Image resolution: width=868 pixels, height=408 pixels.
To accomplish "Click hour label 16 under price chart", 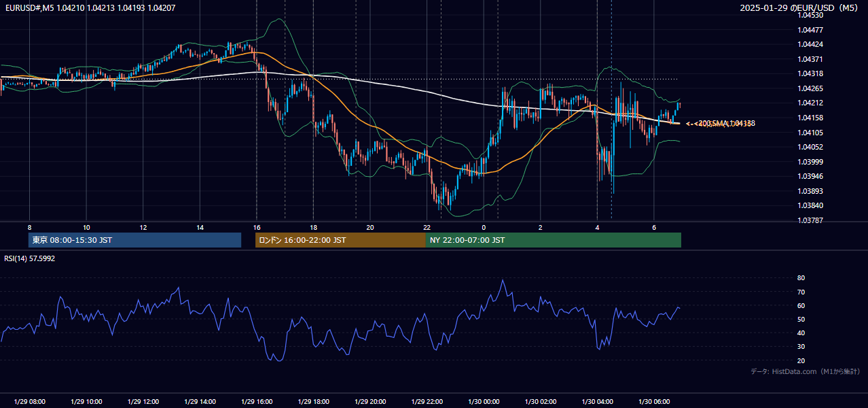I will (257, 227).
